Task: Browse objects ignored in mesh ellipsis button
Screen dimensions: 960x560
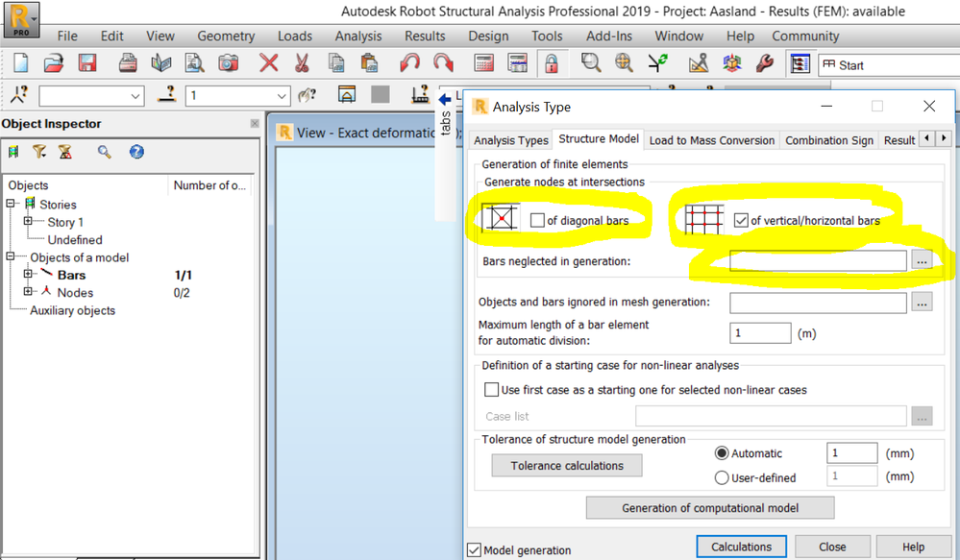Action: (922, 302)
